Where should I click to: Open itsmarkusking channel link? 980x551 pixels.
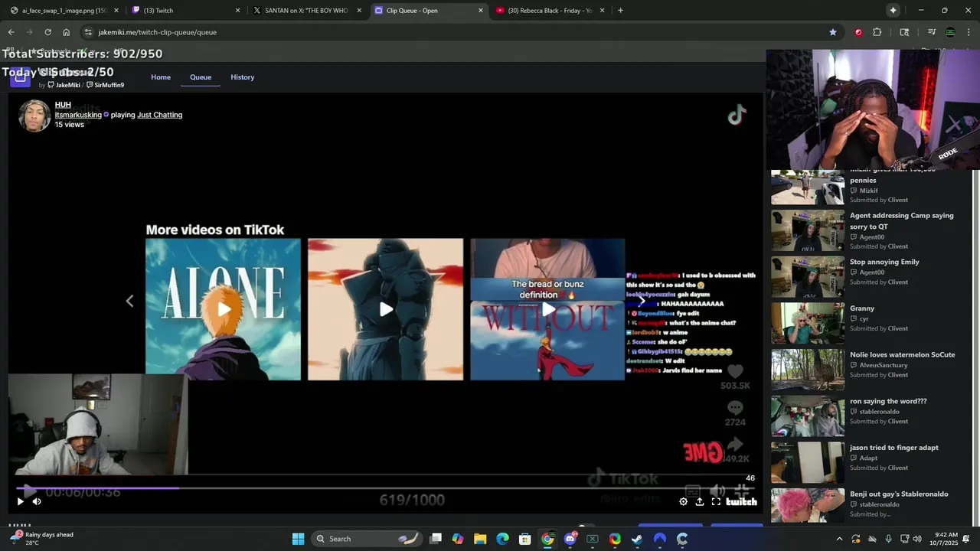[78, 115]
